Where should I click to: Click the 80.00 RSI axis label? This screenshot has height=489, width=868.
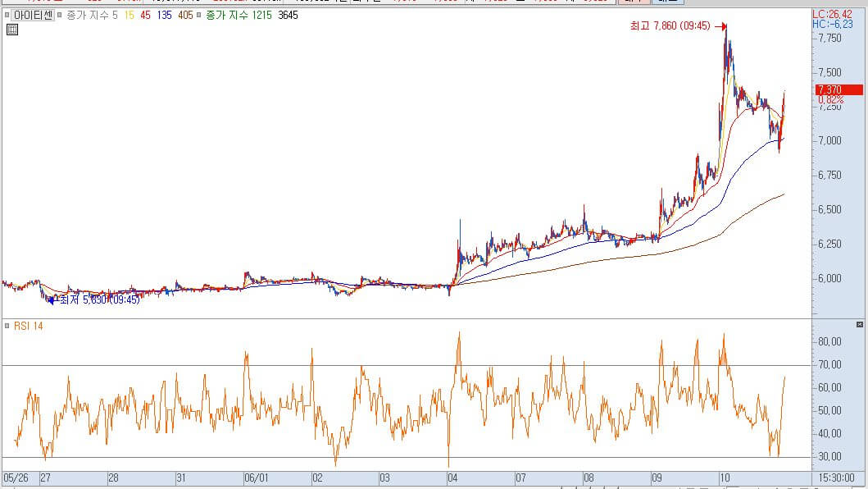click(x=829, y=341)
